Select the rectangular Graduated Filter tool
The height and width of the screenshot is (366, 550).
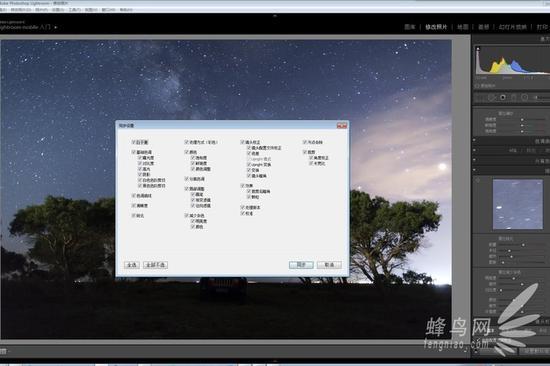514,97
